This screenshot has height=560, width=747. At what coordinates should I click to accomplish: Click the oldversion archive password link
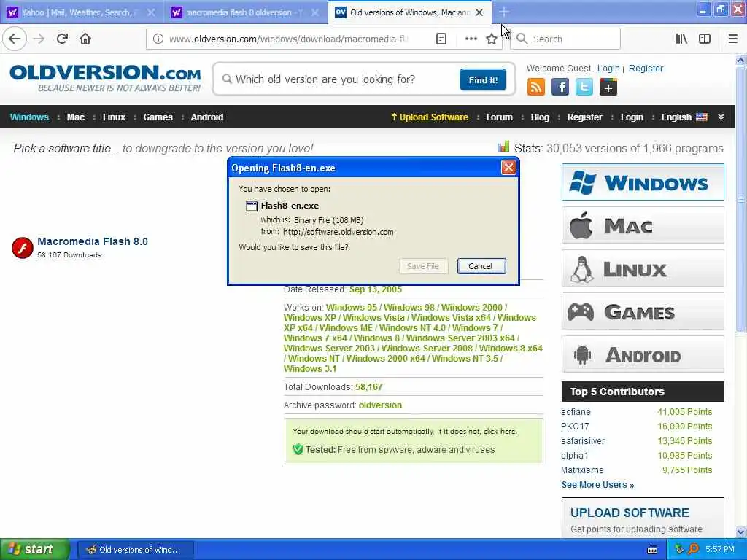(x=380, y=405)
